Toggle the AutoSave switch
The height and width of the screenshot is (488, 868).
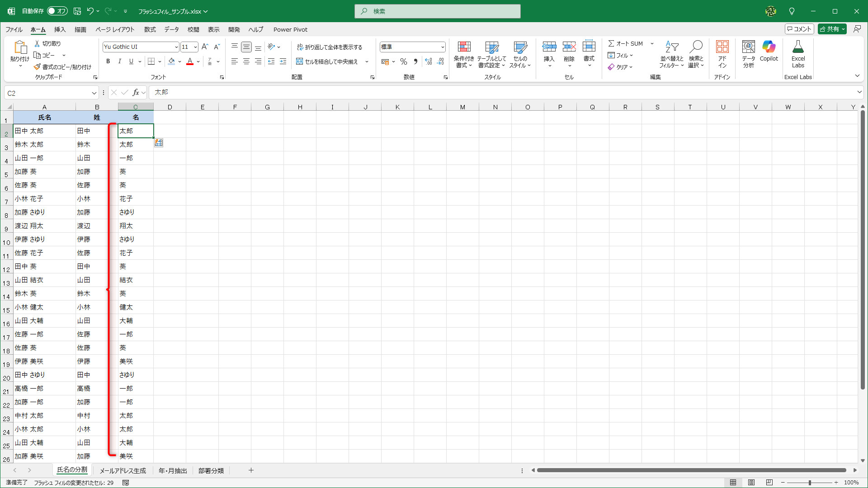pyautogui.click(x=57, y=11)
